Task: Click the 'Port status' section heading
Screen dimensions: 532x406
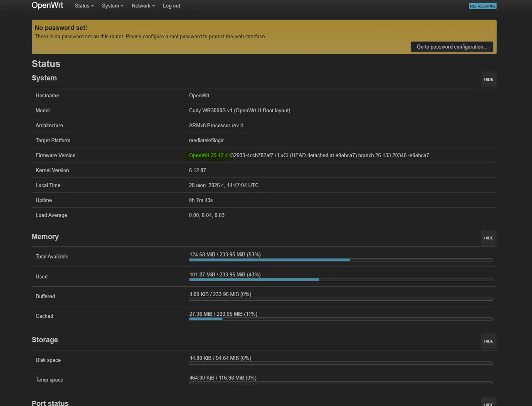Action: (50, 403)
